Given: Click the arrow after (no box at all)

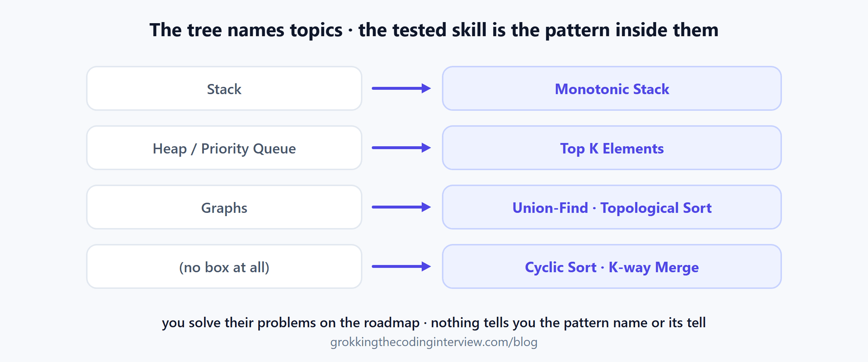Looking at the screenshot, I should (401, 266).
